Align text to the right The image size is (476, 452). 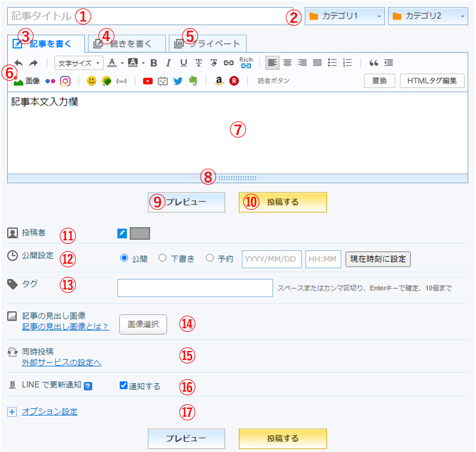(x=302, y=63)
